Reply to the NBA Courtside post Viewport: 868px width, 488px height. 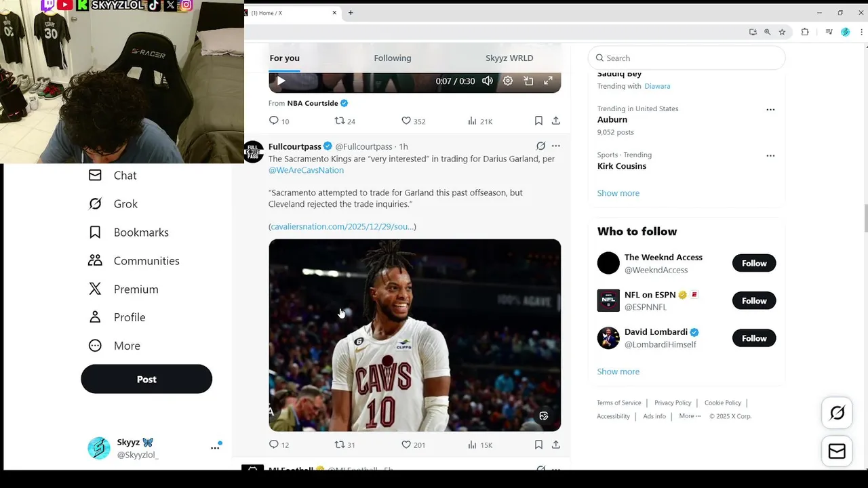[x=279, y=121]
